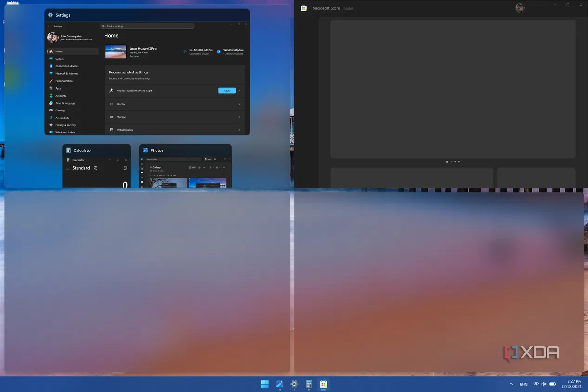Open Calculator history icon
This screenshot has width=588, height=392.
[x=125, y=168]
